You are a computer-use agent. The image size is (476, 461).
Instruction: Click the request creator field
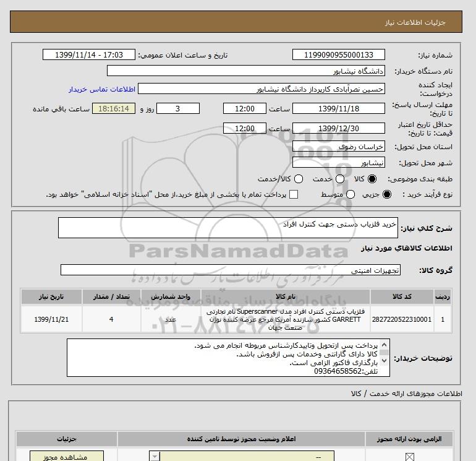pos(261,88)
